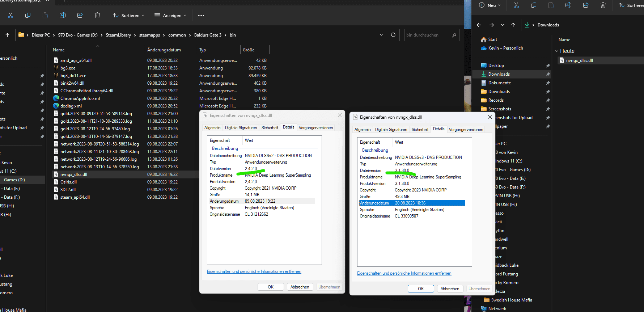Screen dimensions: 644x312
Task: Open Sicherheit tab in right properties dialog
Action: point(420,130)
